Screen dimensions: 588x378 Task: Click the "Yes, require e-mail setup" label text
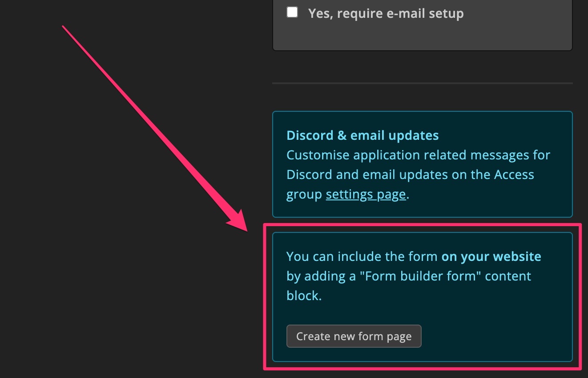[x=385, y=13]
